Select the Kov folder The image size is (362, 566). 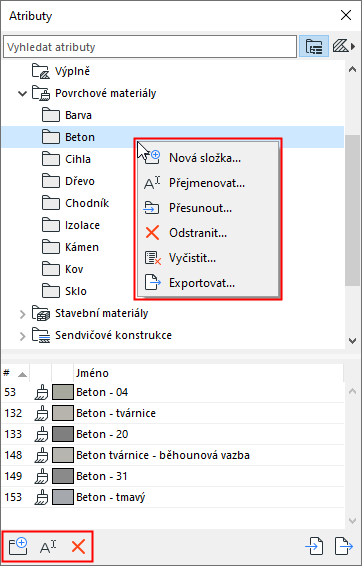pyautogui.click(x=62, y=269)
